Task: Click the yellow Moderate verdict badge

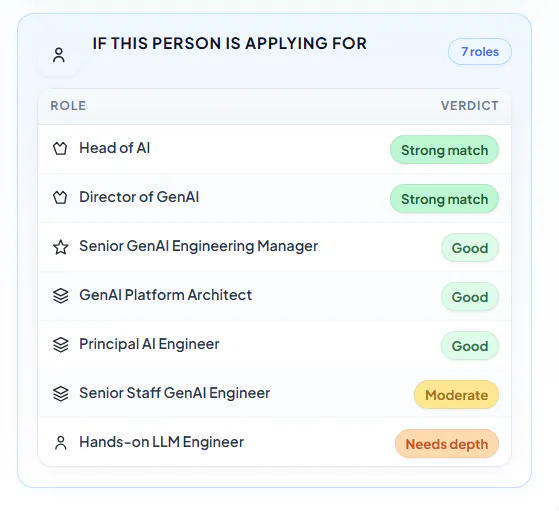Action: [456, 395]
